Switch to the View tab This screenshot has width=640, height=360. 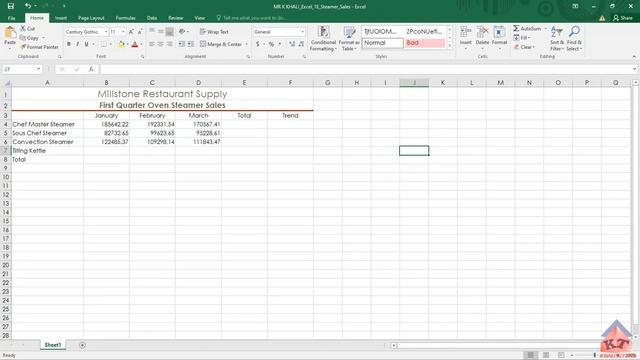tap(200, 18)
